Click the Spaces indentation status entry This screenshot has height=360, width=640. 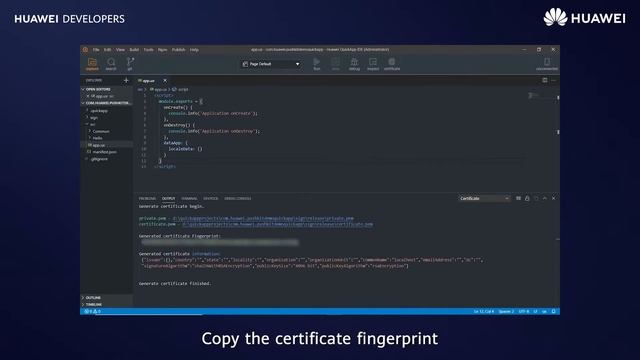click(x=506, y=311)
